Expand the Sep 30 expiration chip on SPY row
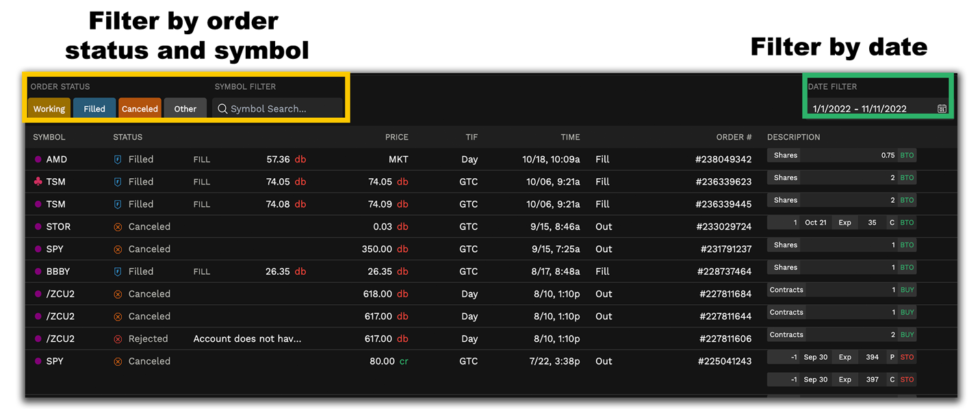This screenshot has height=409, width=980. pos(816,356)
